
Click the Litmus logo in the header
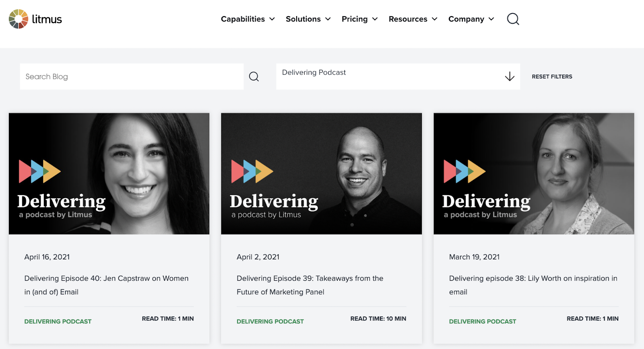tap(35, 19)
